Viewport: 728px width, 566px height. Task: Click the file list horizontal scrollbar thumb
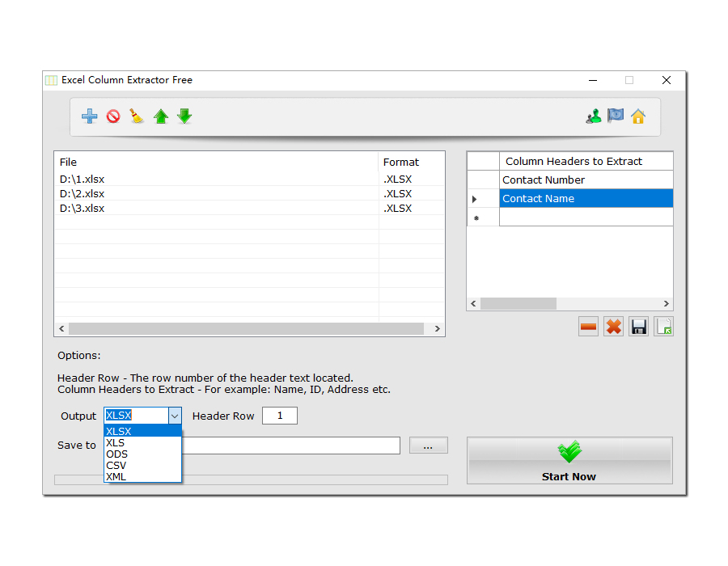[x=246, y=328]
